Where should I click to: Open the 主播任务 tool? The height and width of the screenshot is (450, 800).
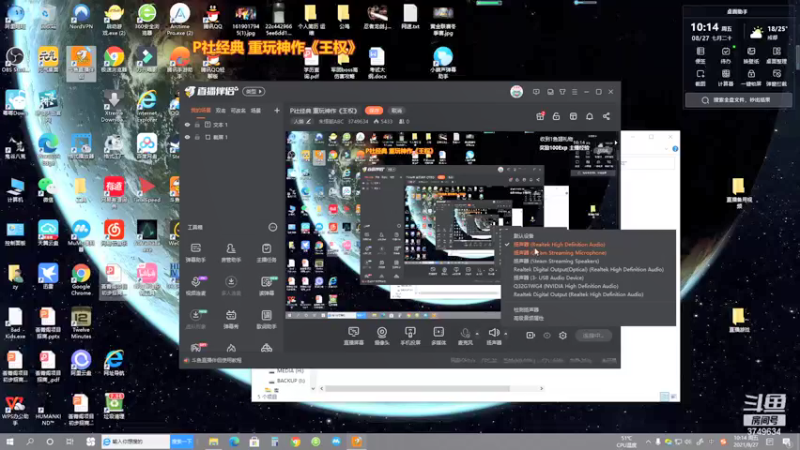[266, 253]
